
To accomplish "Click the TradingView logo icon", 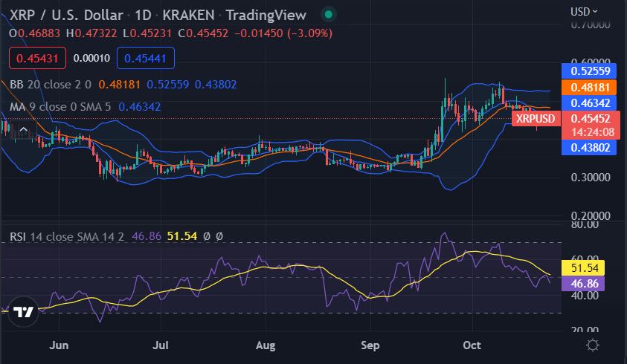I will pyautogui.click(x=23, y=312).
